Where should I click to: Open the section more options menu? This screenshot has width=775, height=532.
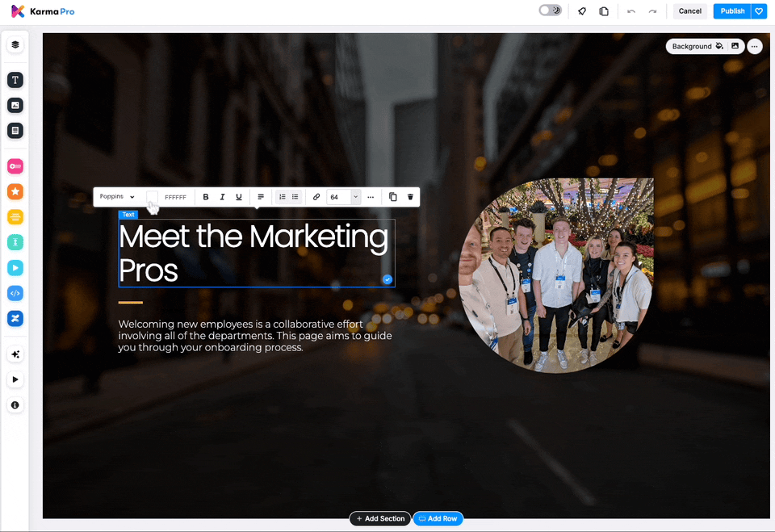(x=754, y=47)
